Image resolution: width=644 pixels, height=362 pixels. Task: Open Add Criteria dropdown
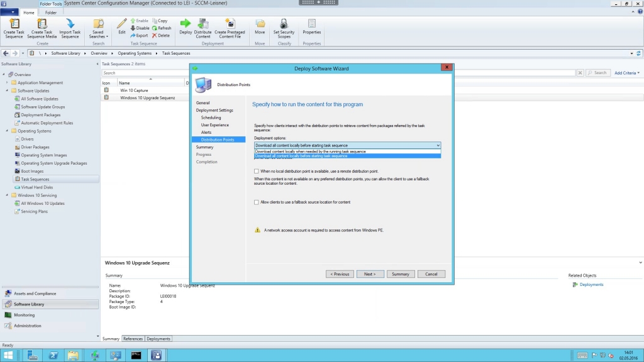627,73
